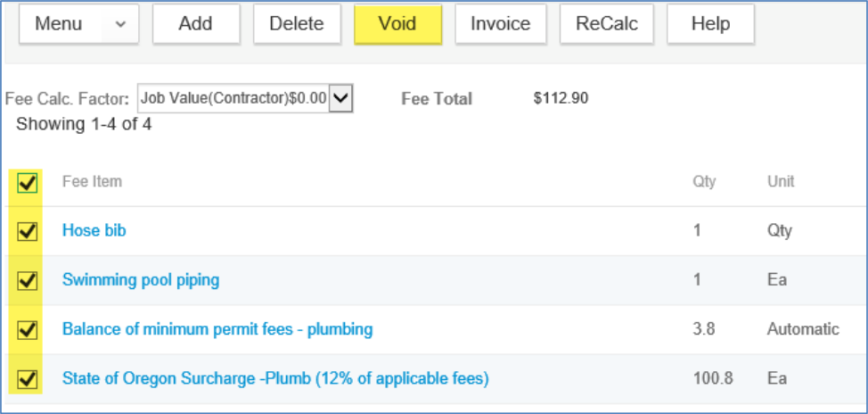The height and width of the screenshot is (414, 868).
Task: Click the Menu button chevron arrow
Action: (121, 25)
